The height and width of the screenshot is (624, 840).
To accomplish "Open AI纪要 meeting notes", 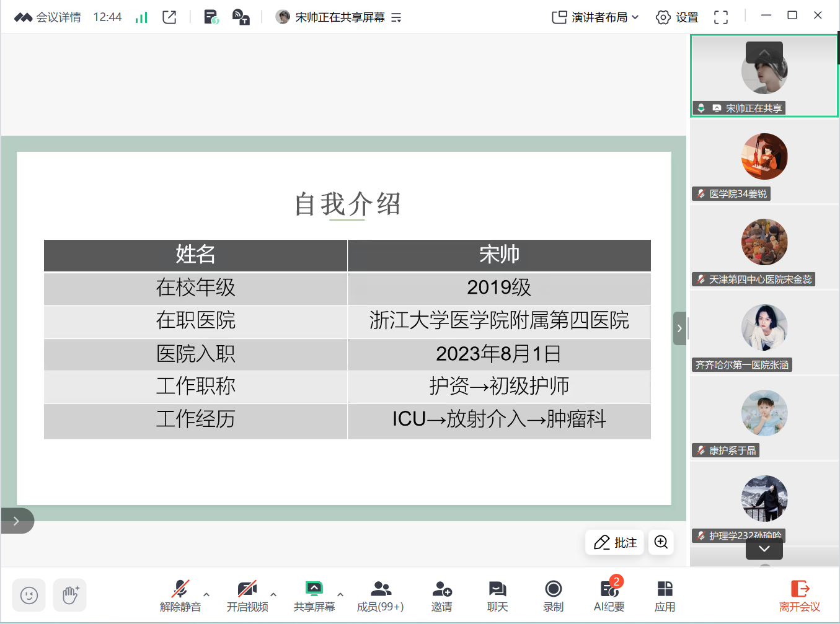I will point(609,595).
